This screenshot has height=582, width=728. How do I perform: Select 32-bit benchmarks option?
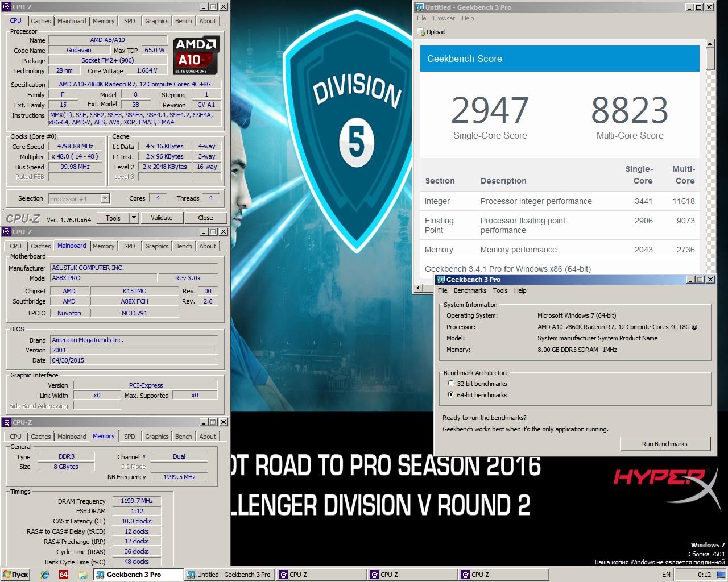451,384
